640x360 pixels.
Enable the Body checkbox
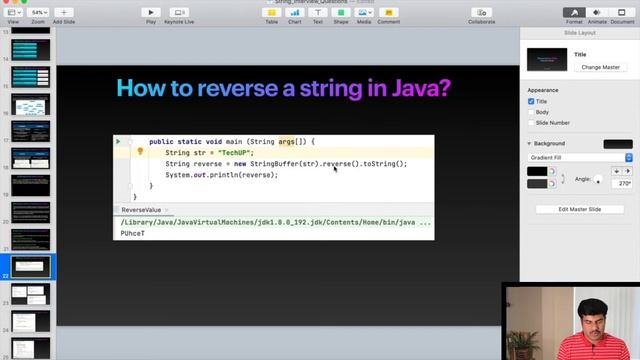[x=531, y=112]
